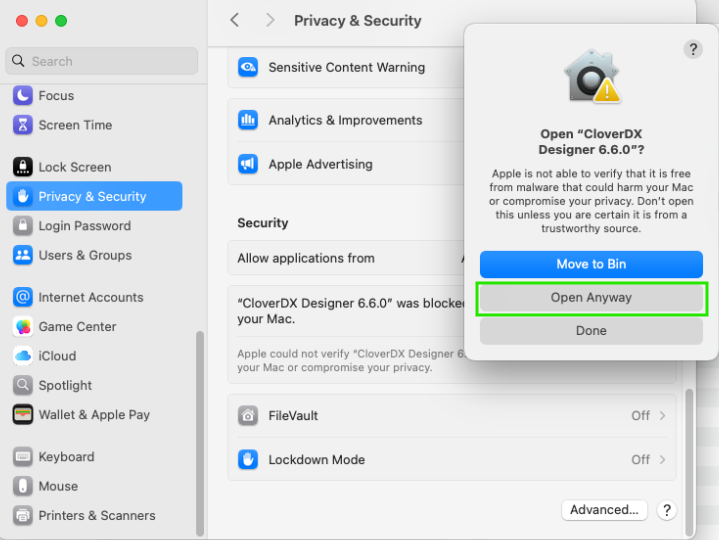Expand the FileVault row chevron
719x540 pixels.
663,415
